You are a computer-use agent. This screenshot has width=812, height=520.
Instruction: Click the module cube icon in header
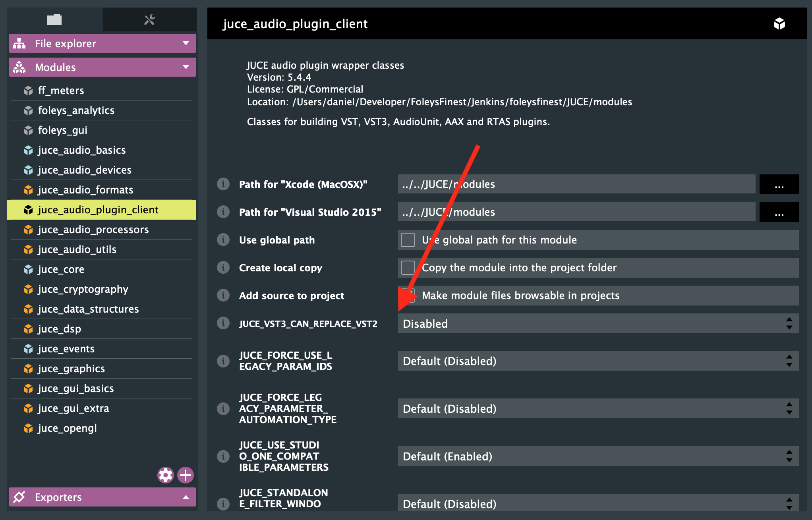[779, 24]
